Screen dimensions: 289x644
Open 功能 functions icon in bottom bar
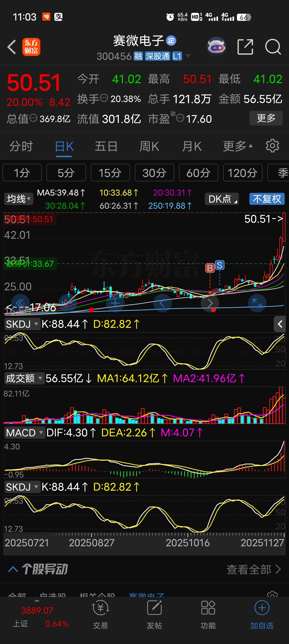coord(208,615)
